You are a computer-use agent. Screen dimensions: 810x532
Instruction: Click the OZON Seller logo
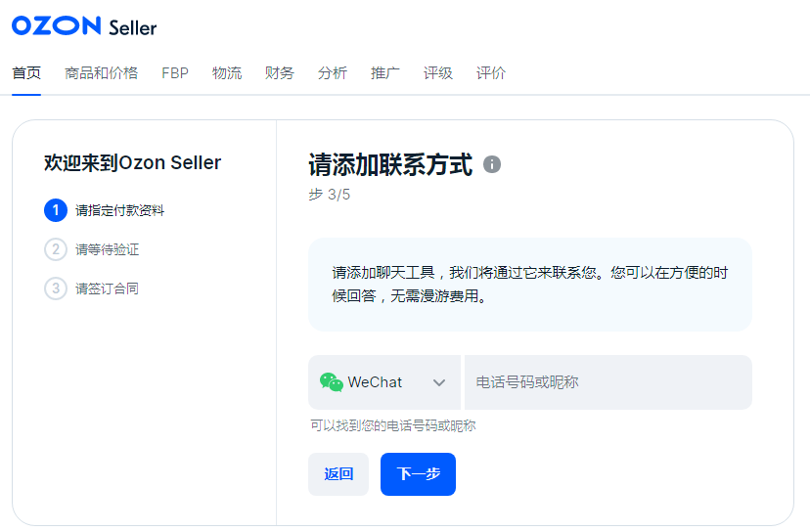click(84, 26)
